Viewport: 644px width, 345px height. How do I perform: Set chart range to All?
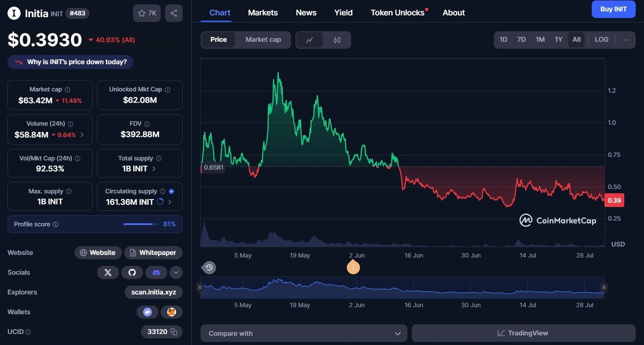coord(576,40)
